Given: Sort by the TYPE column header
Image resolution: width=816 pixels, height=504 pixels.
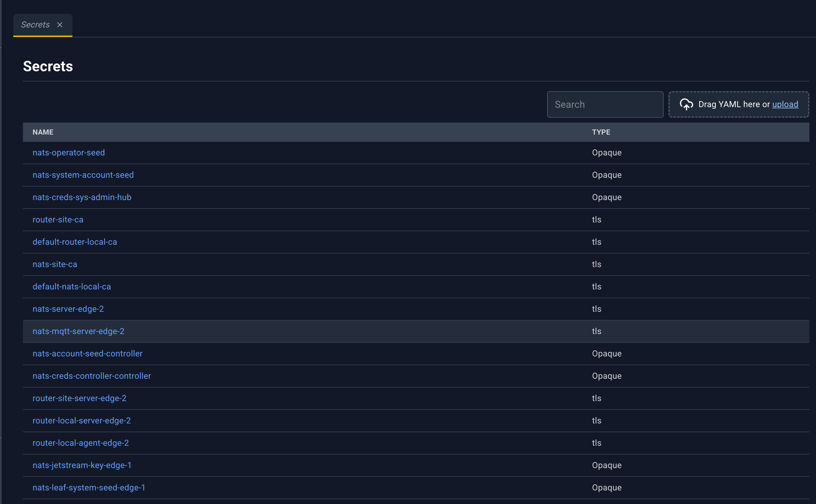Looking at the screenshot, I should (601, 132).
